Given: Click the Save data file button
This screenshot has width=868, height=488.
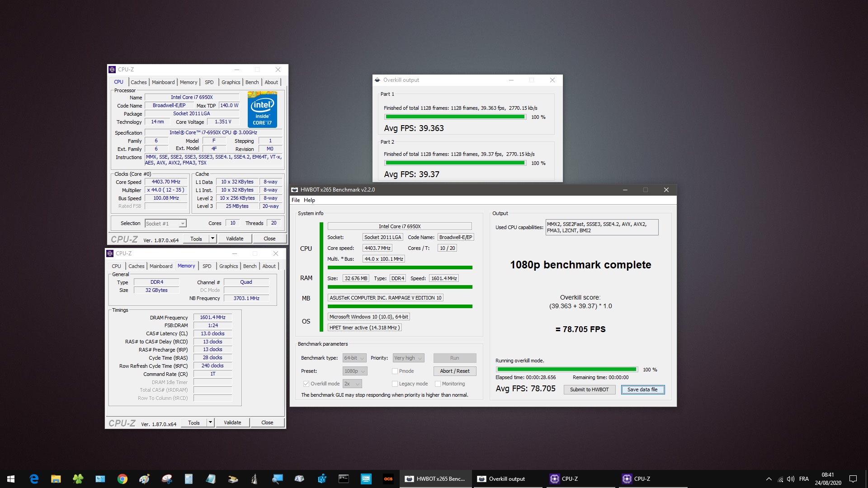Looking at the screenshot, I should (x=642, y=389).
